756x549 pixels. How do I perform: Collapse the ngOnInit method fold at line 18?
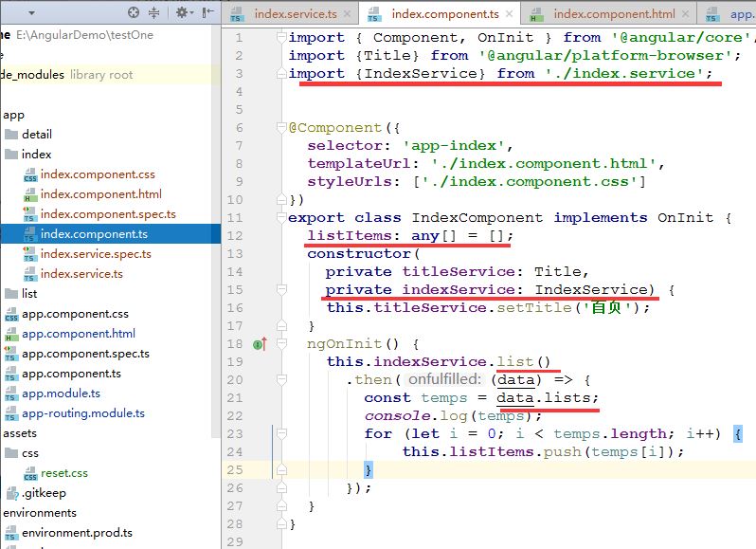281,343
